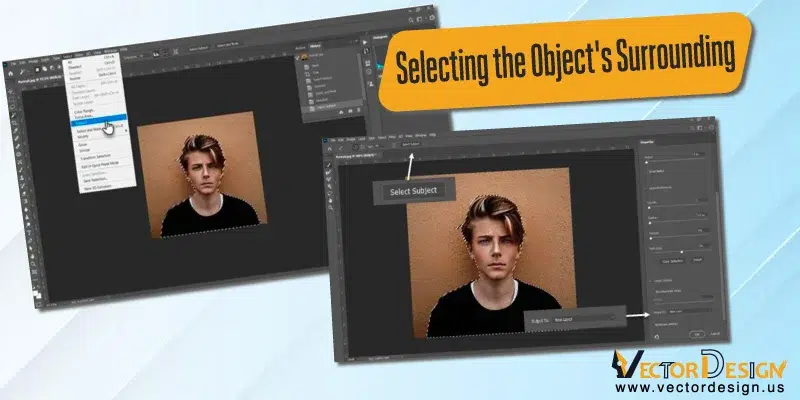Click Share icon at top right of left window

click(x=432, y=17)
